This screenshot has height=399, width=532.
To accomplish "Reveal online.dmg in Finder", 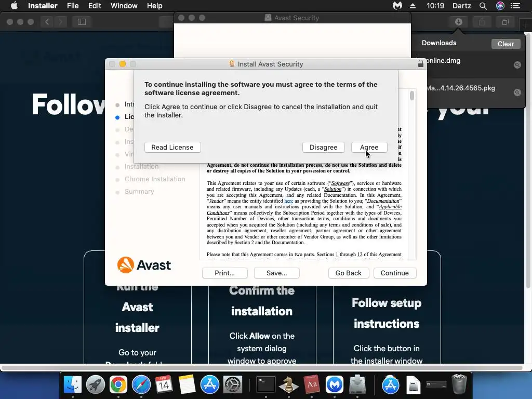I will coord(517,65).
